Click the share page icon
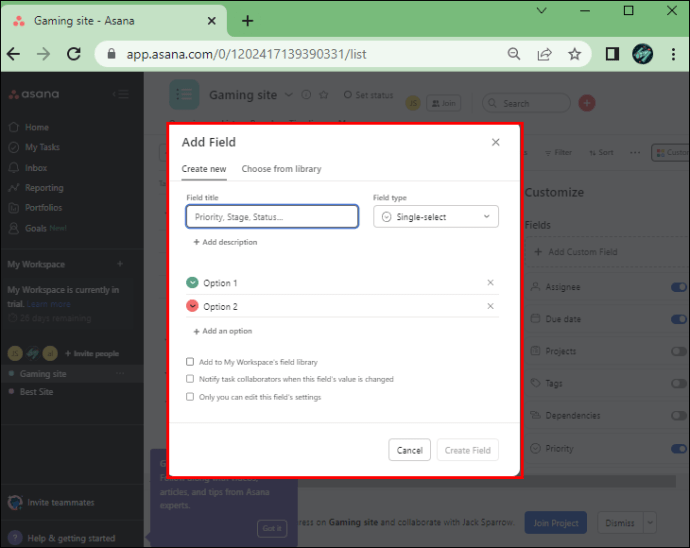690x548 pixels. 544,54
